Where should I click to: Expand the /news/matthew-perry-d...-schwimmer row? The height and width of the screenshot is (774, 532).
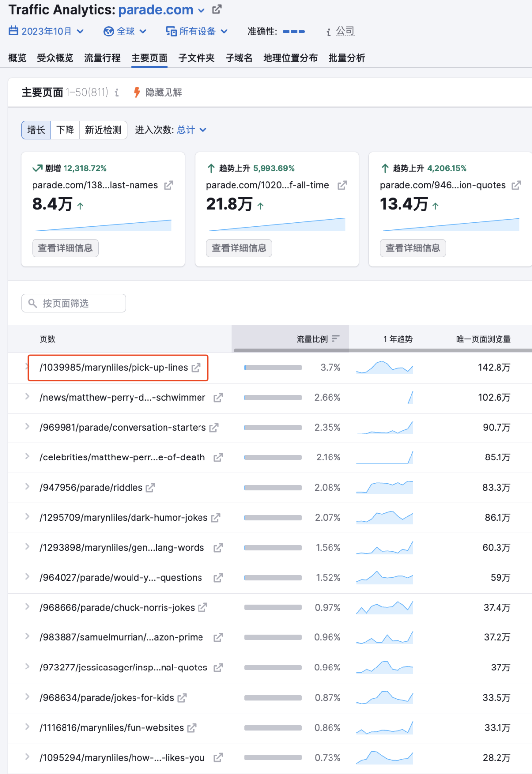coord(27,396)
